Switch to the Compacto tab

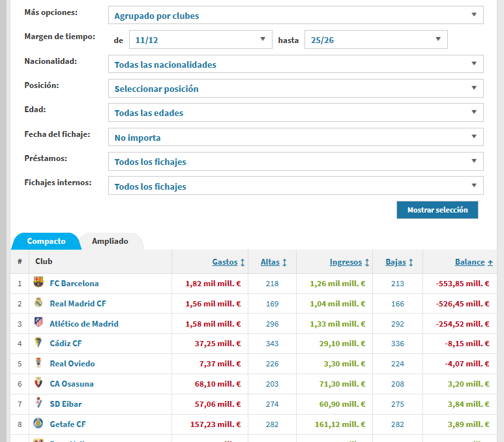[x=46, y=241]
